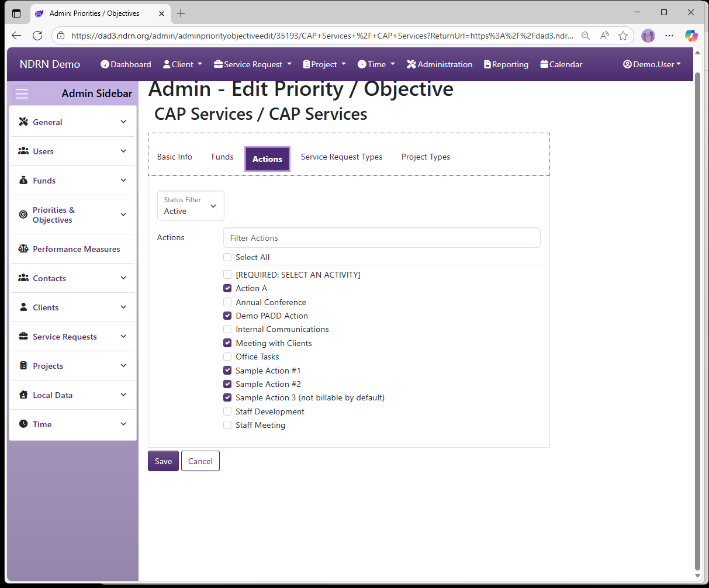Uncheck the Meeting with Clients checkbox
709x588 pixels.
tap(227, 343)
